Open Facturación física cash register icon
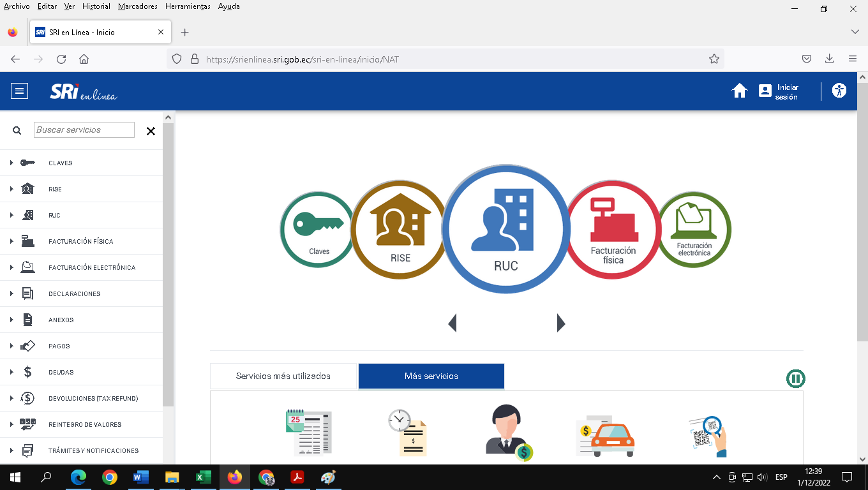 point(613,229)
